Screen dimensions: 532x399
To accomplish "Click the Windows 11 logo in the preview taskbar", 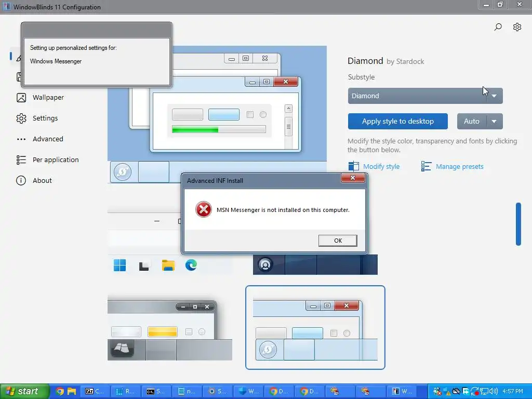I will pyautogui.click(x=120, y=265).
